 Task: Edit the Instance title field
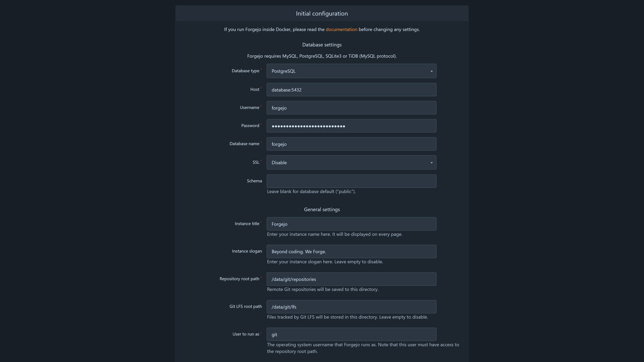(x=351, y=224)
